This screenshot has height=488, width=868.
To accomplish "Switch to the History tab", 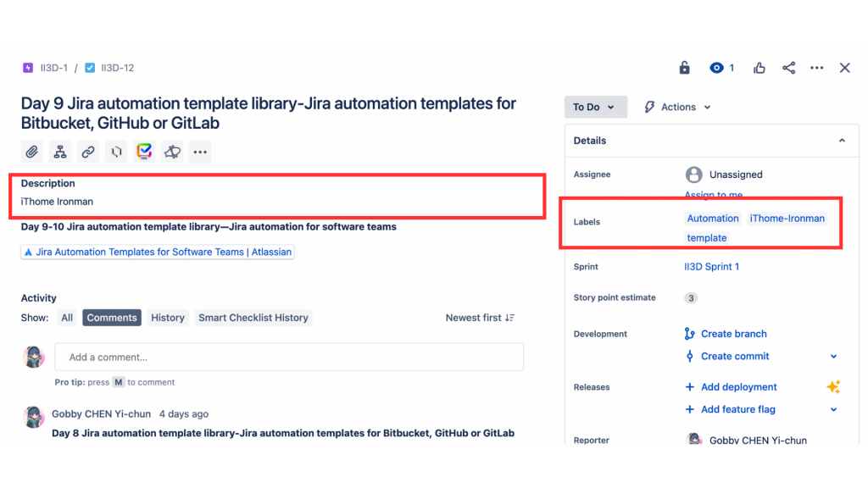I will coord(168,318).
